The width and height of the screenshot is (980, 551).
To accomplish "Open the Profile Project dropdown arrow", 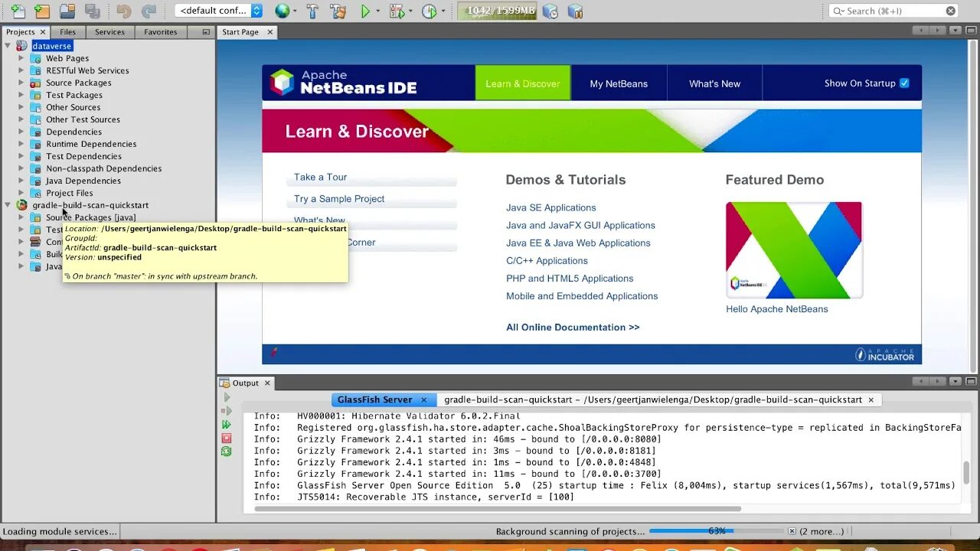I will coord(444,11).
